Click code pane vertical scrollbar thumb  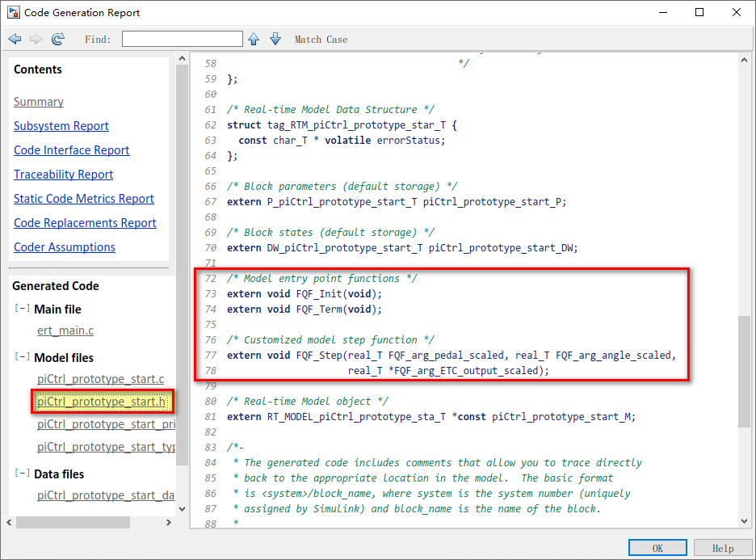[745, 372]
